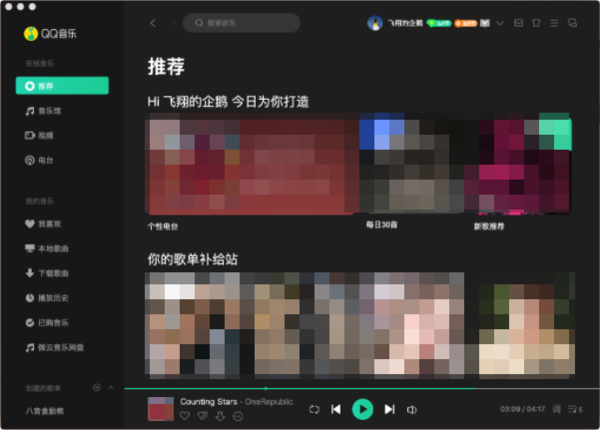Select 推荐 in the sidebar
Image resolution: width=600 pixels, height=430 pixels.
click(62, 86)
